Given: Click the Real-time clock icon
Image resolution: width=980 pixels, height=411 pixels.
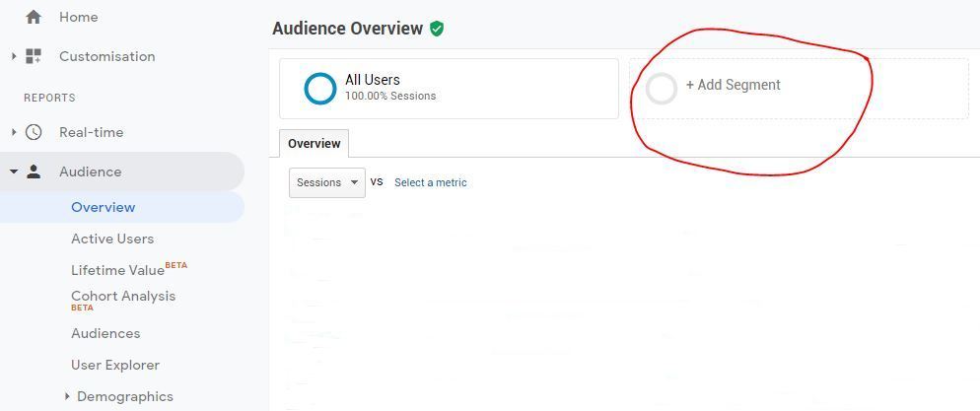Looking at the screenshot, I should coord(34,132).
